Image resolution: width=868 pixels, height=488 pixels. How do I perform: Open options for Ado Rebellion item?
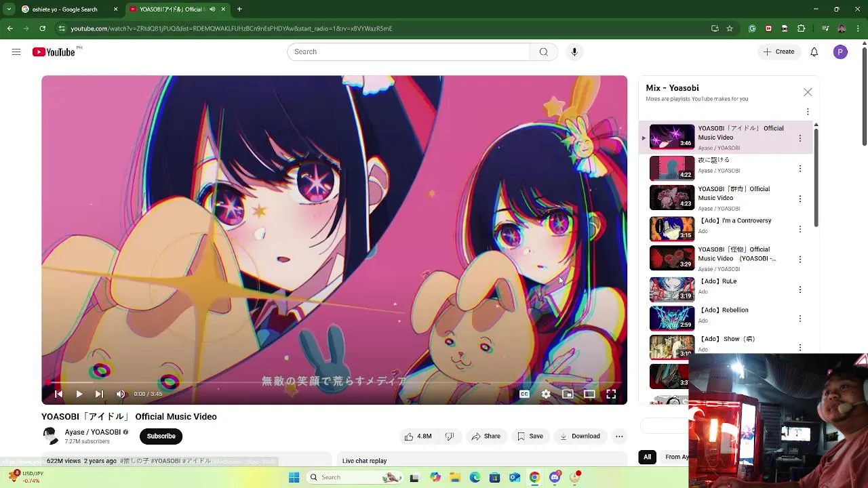[x=800, y=319]
